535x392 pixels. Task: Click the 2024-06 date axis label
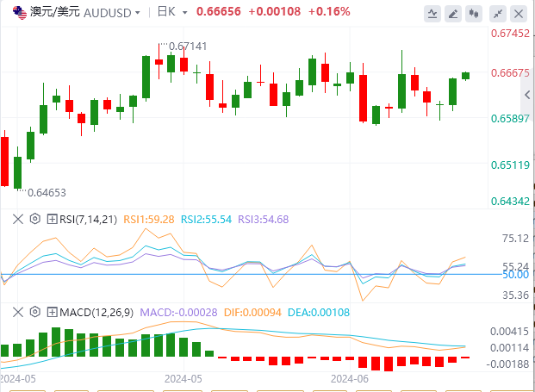click(350, 379)
